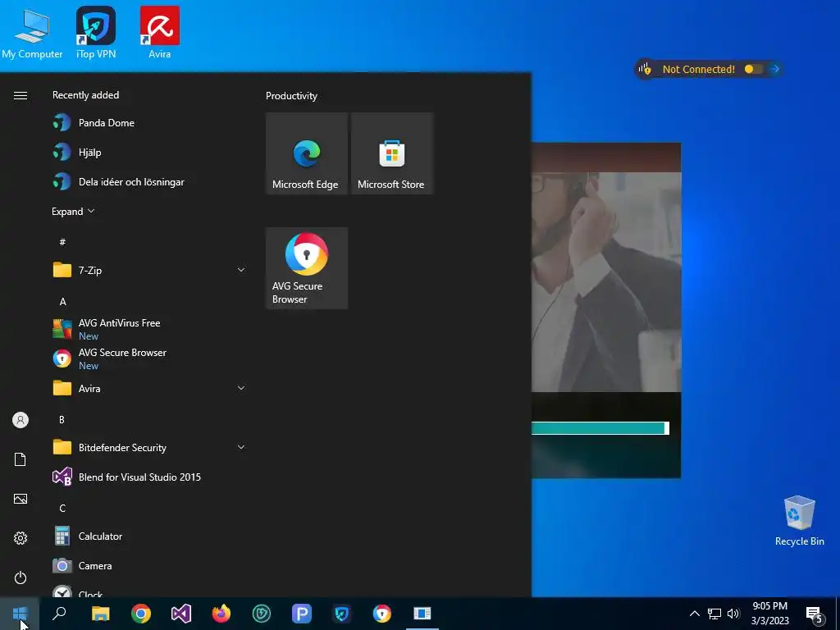Click the C letter group header
The width and height of the screenshot is (840, 630).
point(62,508)
